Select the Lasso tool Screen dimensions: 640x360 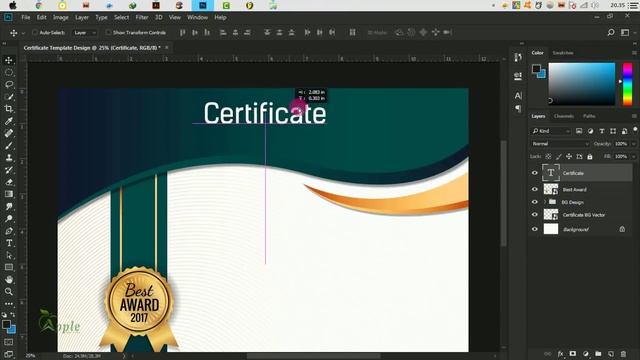coord(9,84)
